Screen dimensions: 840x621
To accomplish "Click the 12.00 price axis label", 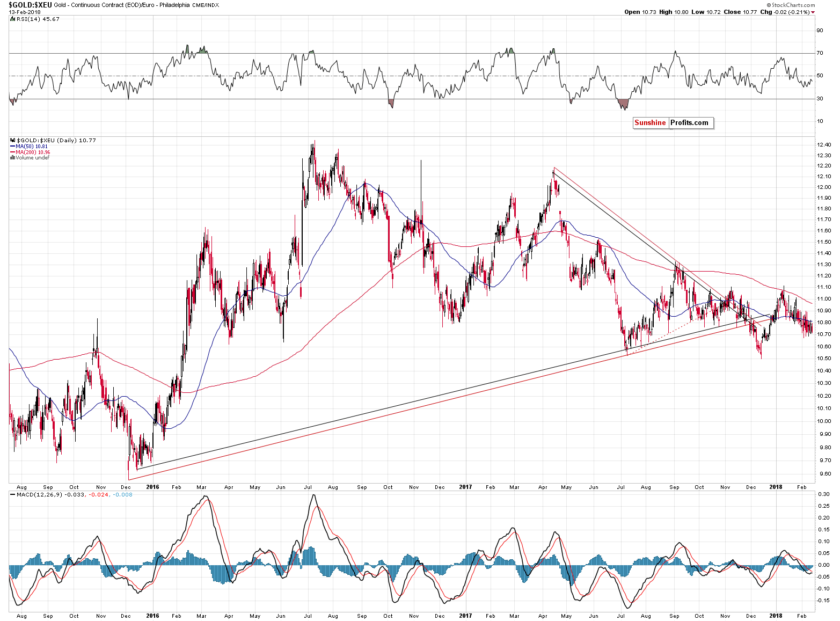I will point(824,187).
